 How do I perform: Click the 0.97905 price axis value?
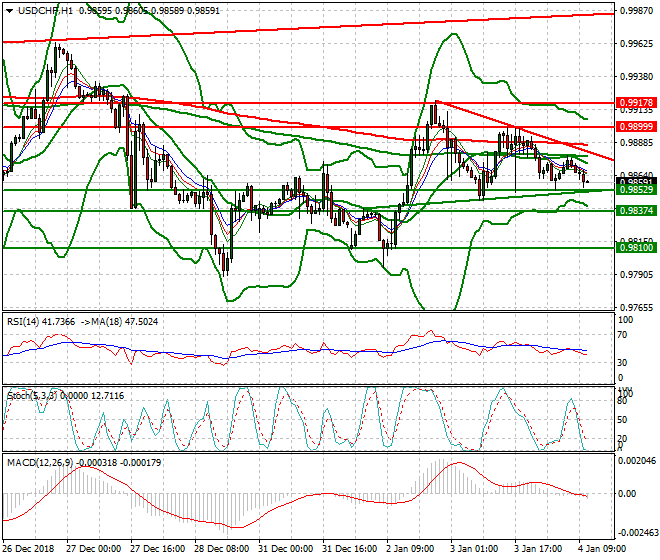(637, 275)
